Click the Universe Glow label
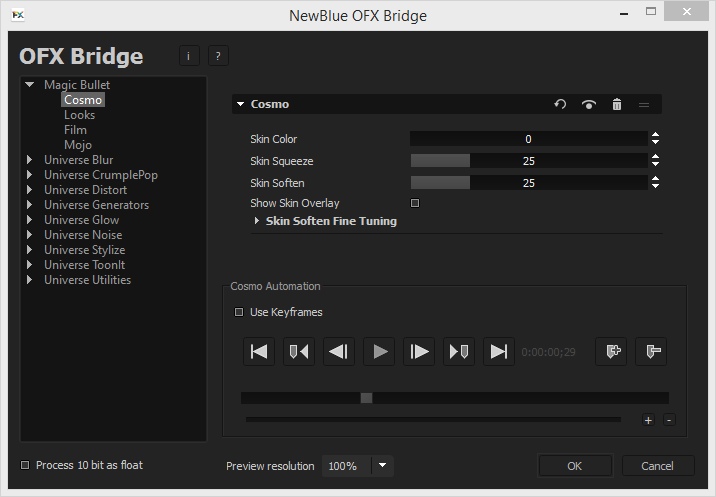Image resolution: width=716 pixels, height=497 pixels. [x=82, y=220]
